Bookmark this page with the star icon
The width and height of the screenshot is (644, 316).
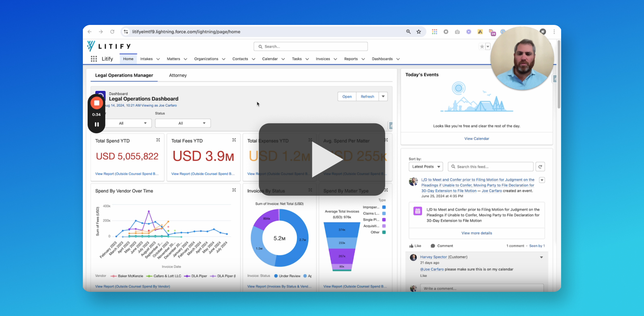[419, 32]
